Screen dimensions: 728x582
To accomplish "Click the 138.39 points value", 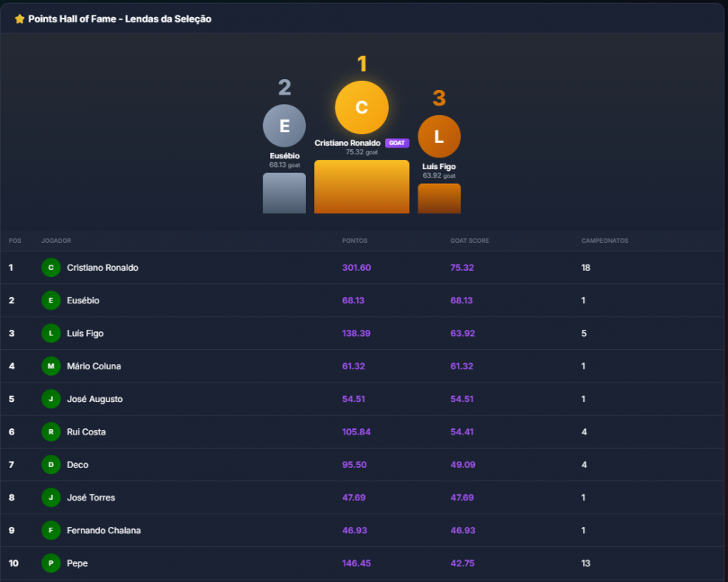I will pos(356,333).
